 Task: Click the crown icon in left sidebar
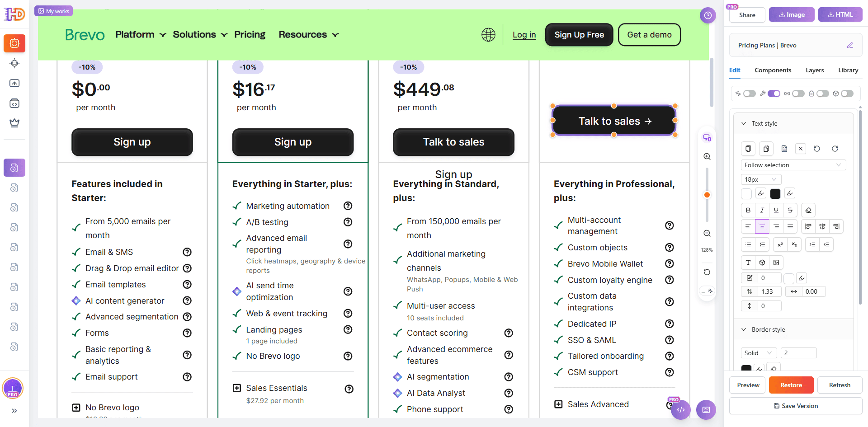[x=14, y=123]
